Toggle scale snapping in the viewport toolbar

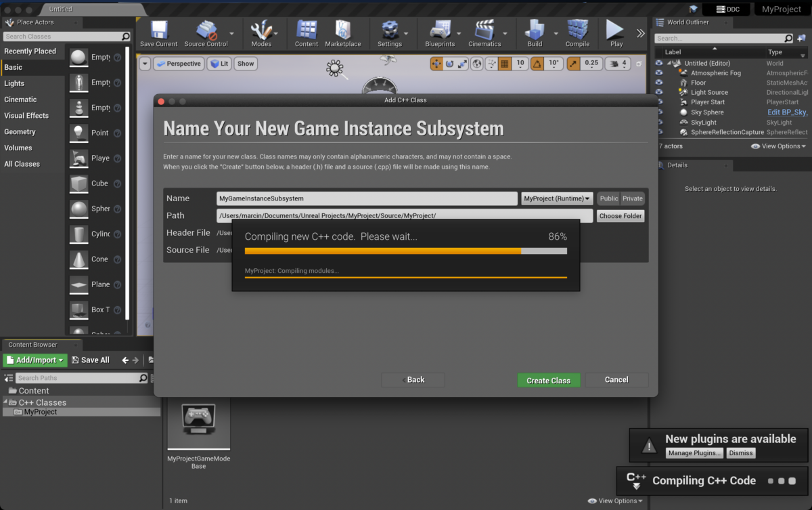(x=573, y=64)
